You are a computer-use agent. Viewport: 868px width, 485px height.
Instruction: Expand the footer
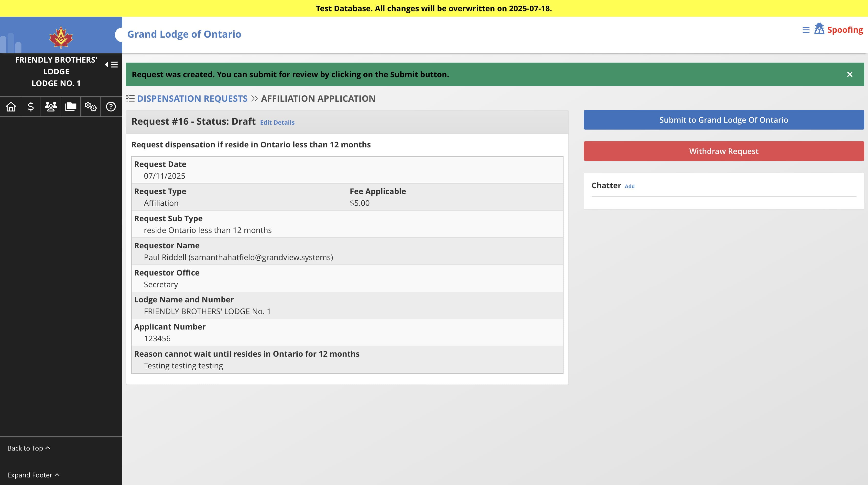click(33, 475)
